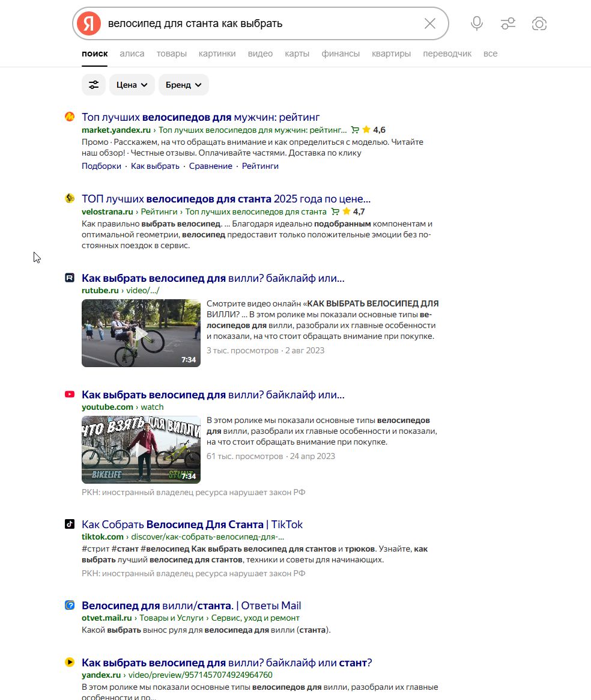Image resolution: width=591 pixels, height=700 pixels.
Task: Click the otvet.mail.ru domain link
Action: tap(107, 618)
